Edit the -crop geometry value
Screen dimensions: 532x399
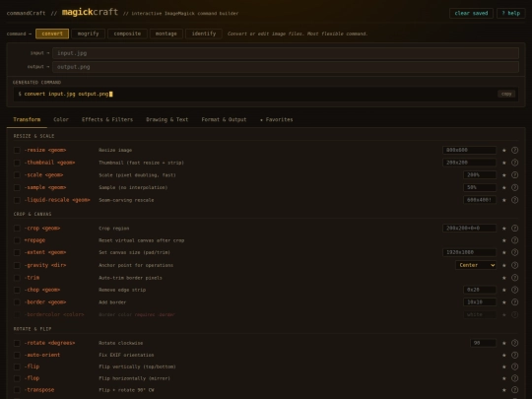(x=470, y=229)
